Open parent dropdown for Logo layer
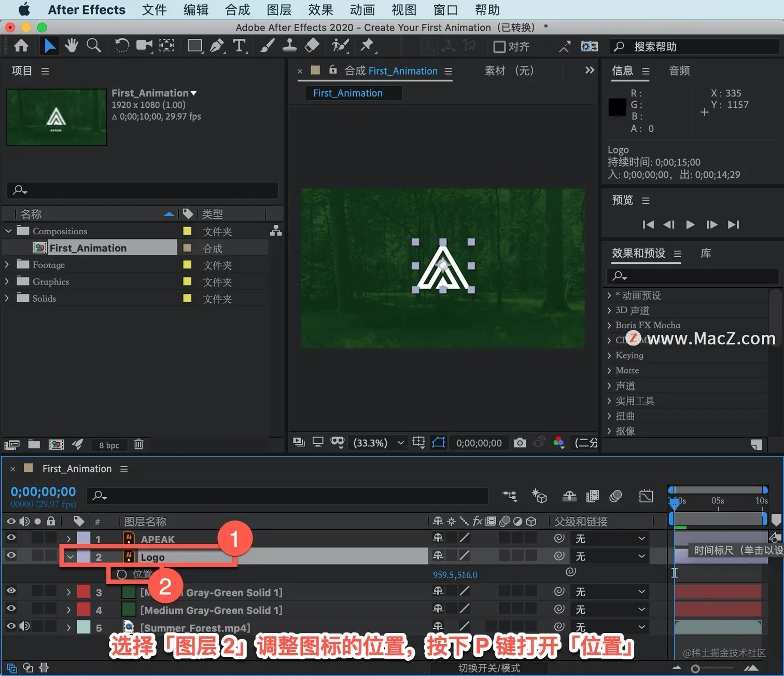 (609, 556)
